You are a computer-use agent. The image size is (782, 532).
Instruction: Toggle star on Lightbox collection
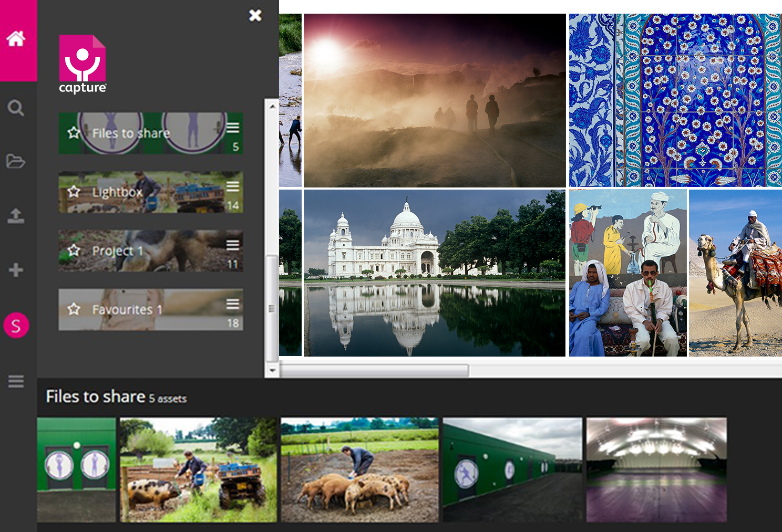(x=74, y=192)
